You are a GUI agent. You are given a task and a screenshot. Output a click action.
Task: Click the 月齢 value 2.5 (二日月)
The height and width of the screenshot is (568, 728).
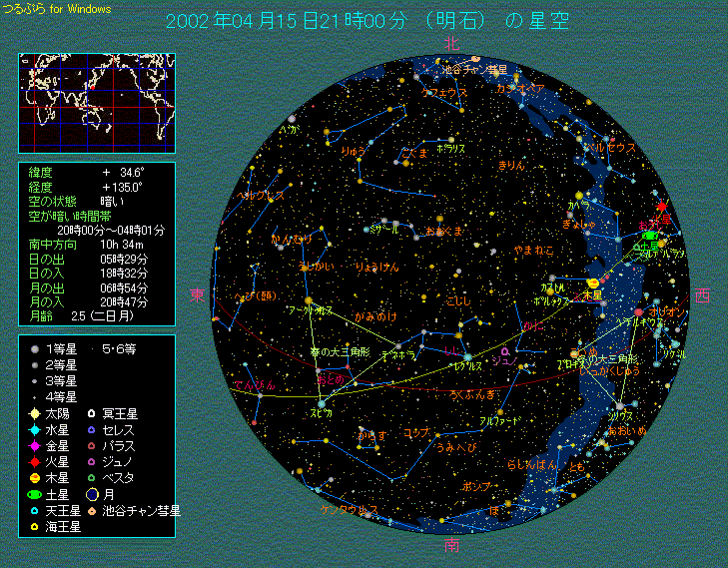point(102,316)
